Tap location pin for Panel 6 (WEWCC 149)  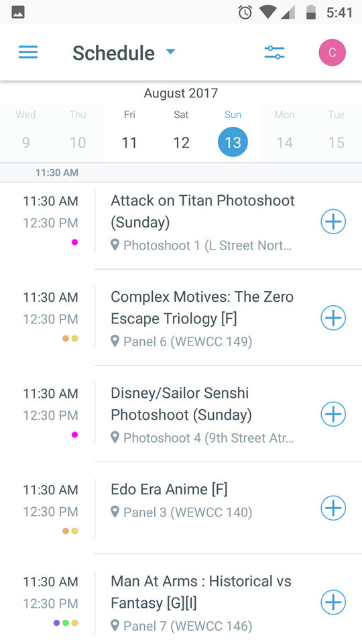coord(115,341)
